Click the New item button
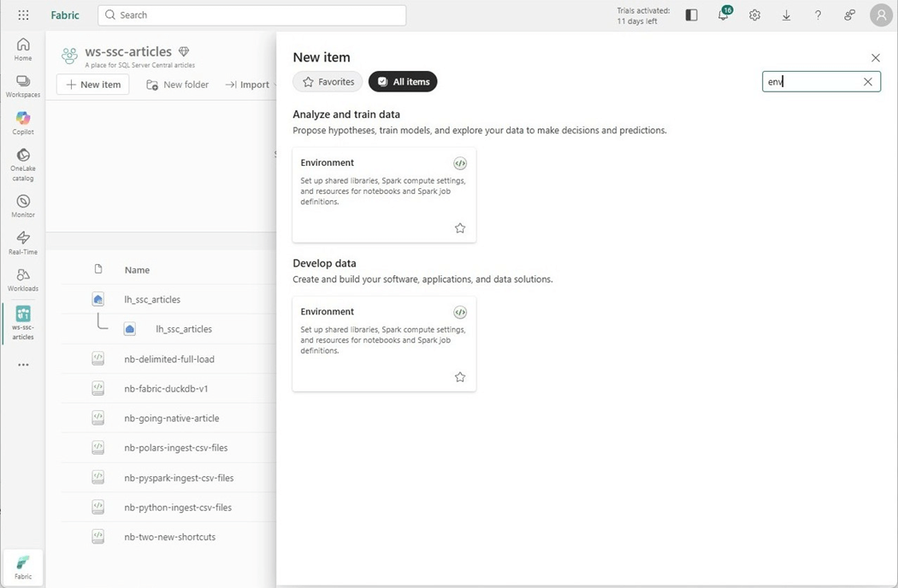Screen dimensions: 898x588 click(x=92, y=84)
